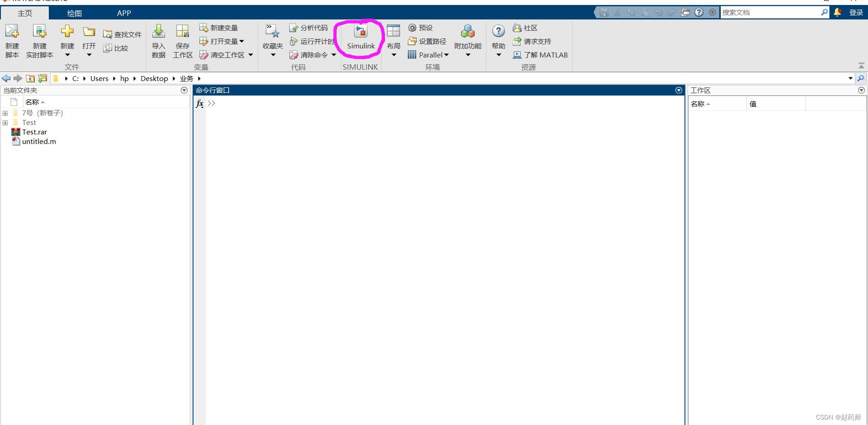Click Import Data (导入数据) icon
Screen dimensions: 868x425
point(159,31)
